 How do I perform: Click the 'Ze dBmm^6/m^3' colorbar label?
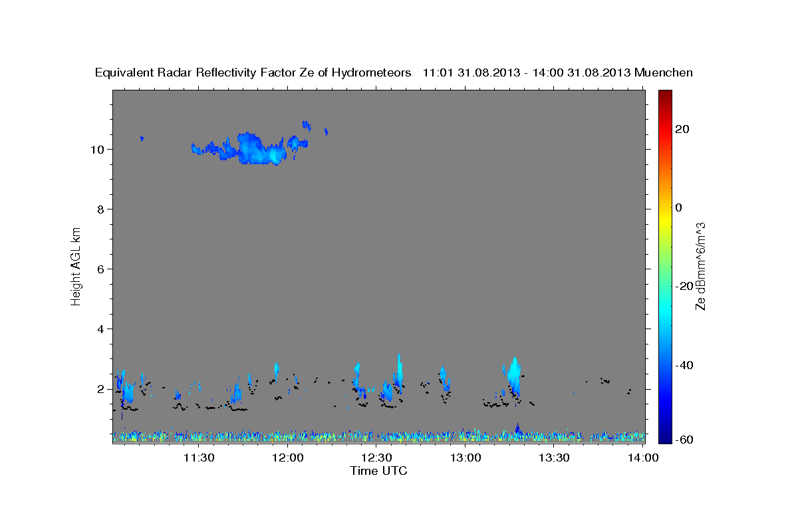(700, 266)
